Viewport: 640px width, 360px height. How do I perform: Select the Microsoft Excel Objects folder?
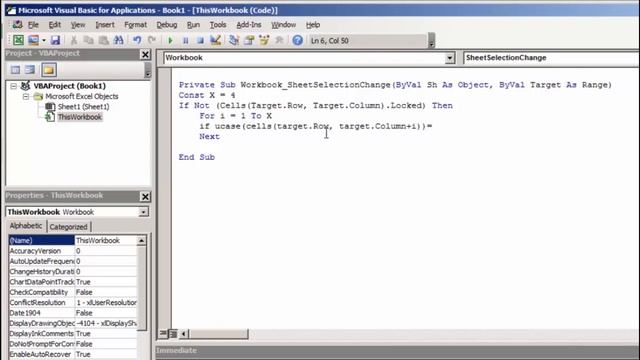[x=82, y=96]
